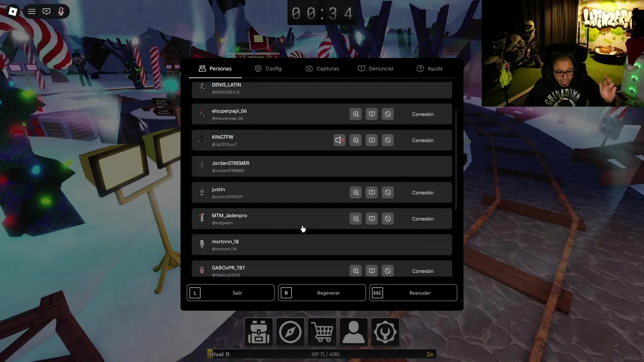Open the chat bubble icon
The height and width of the screenshot is (362, 644).
point(46,11)
